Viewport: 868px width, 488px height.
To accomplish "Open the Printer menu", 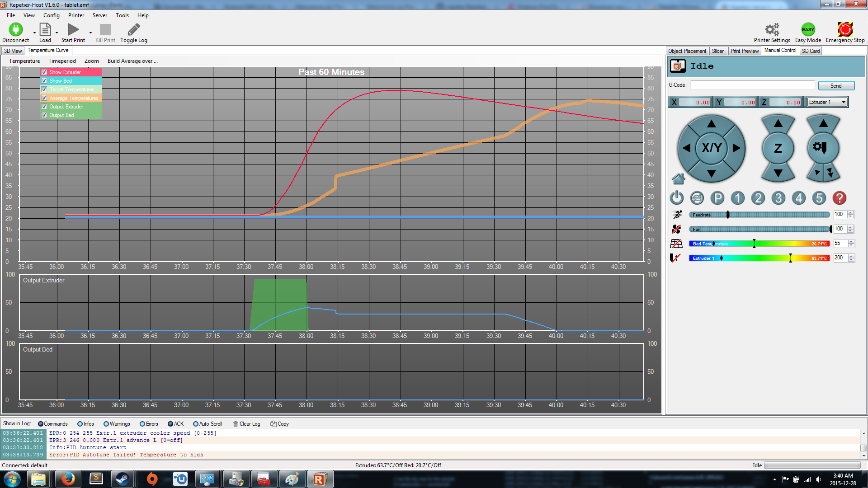I will point(76,15).
